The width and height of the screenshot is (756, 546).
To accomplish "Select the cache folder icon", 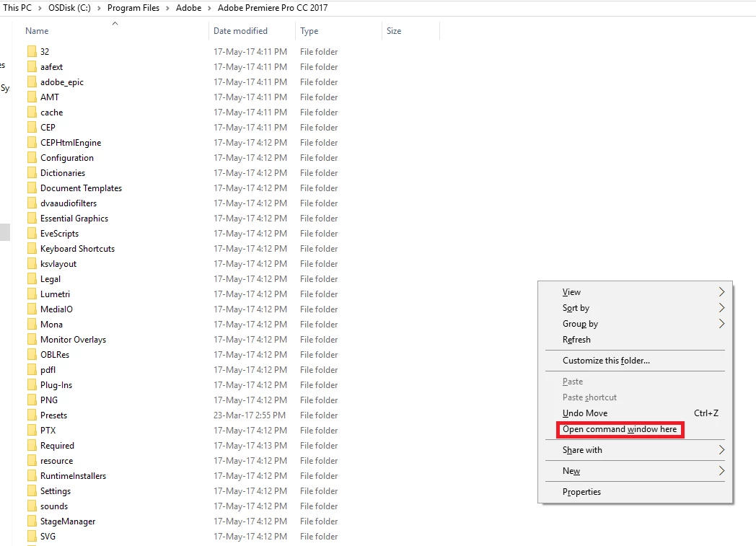I will point(32,113).
